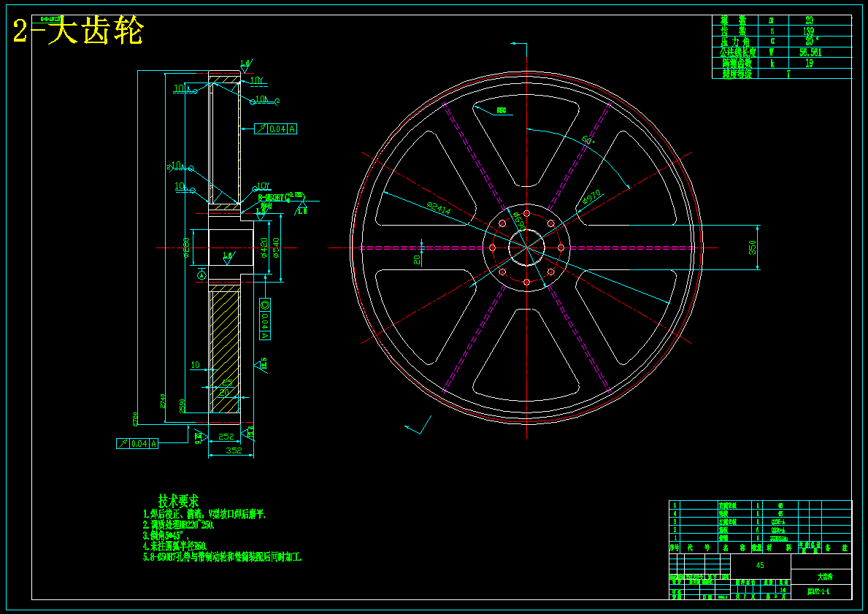The image size is (868, 614).
Task: Select the 'ø2414' diameter dimension text
Action: point(439,209)
